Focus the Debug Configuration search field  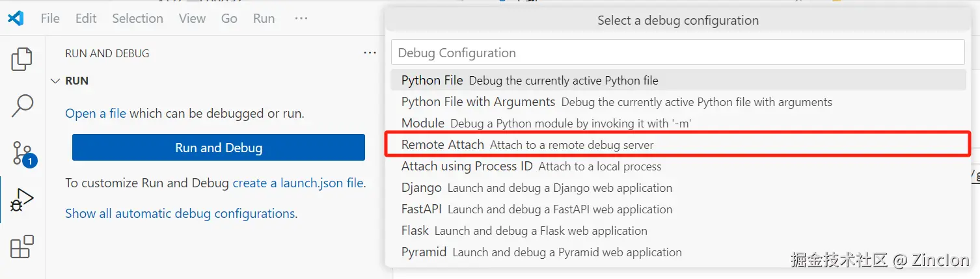click(x=677, y=53)
